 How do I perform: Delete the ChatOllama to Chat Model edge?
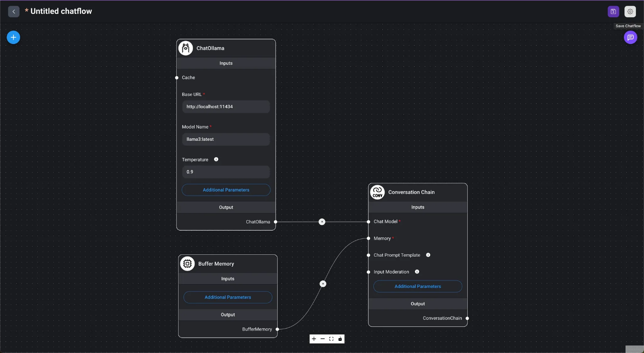[322, 222]
